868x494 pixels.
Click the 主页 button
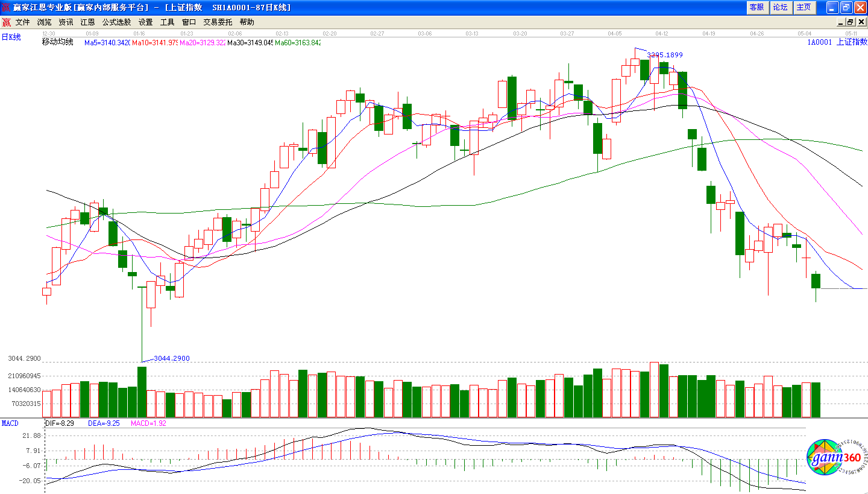804,7
